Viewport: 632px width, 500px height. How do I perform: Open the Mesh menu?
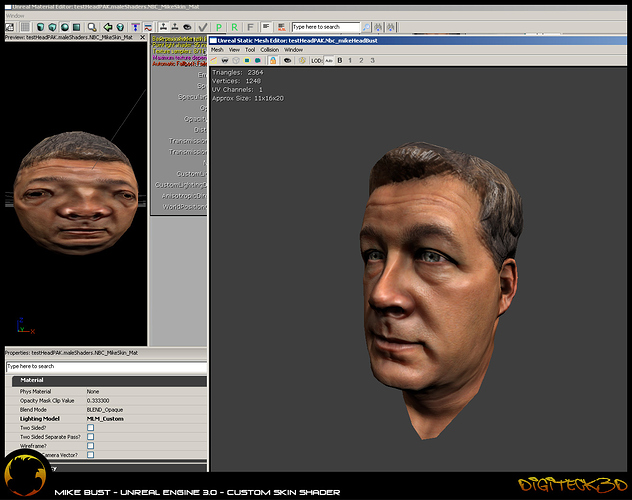(217, 49)
